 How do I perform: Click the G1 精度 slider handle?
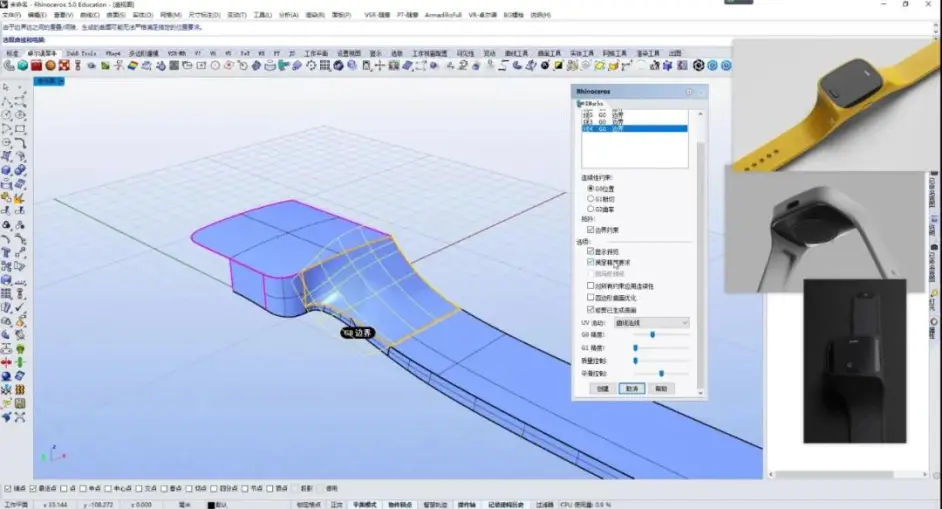pyautogui.click(x=636, y=347)
